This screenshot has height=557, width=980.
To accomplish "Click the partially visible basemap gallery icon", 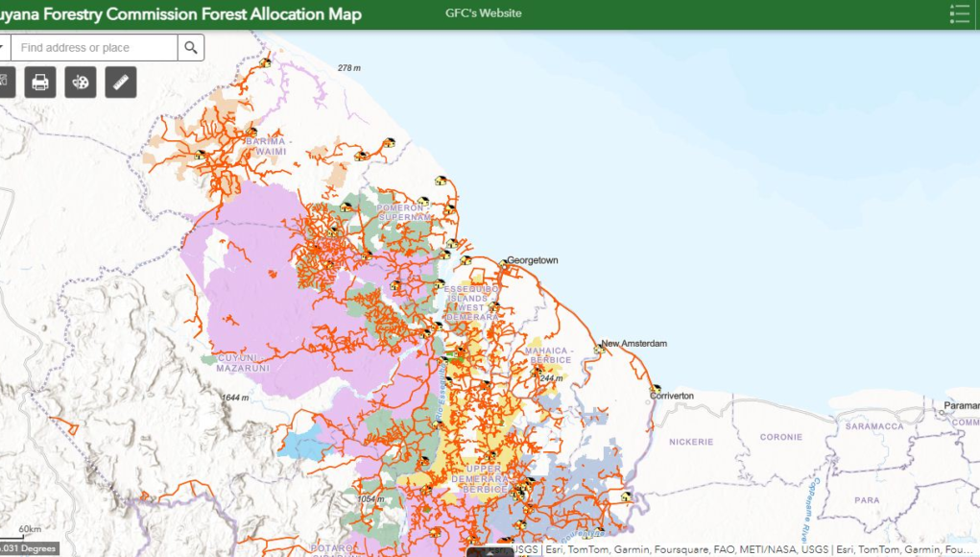I will pyautogui.click(x=5, y=83).
